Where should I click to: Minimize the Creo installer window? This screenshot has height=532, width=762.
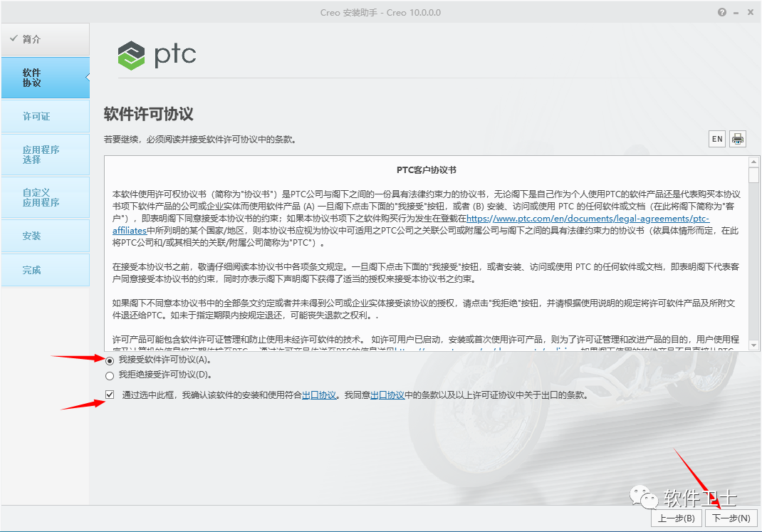[x=736, y=13]
